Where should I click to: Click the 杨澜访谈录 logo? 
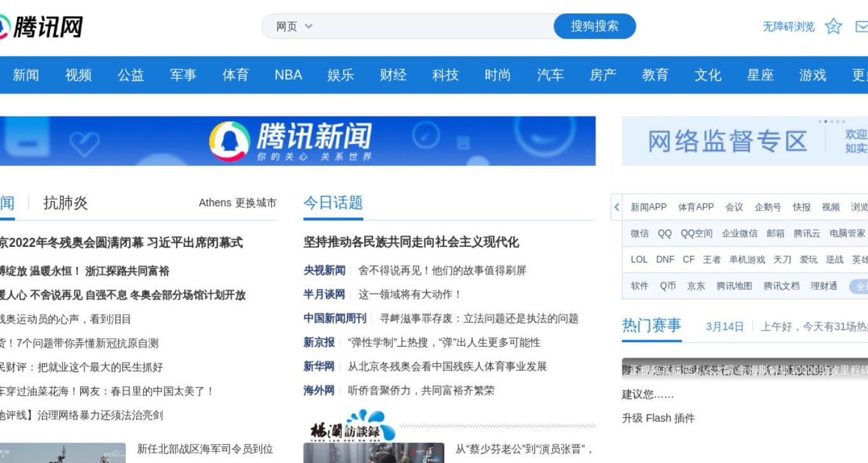pyautogui.click(x=352, y=425)
